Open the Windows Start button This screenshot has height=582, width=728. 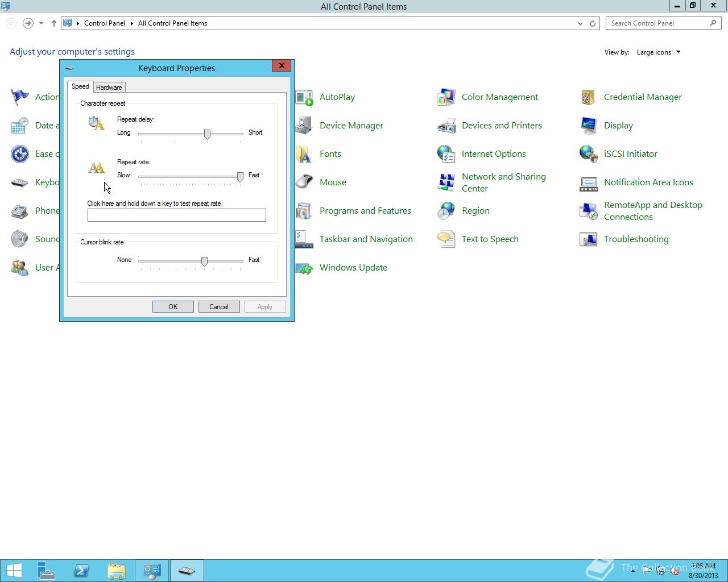click(14, 571)
